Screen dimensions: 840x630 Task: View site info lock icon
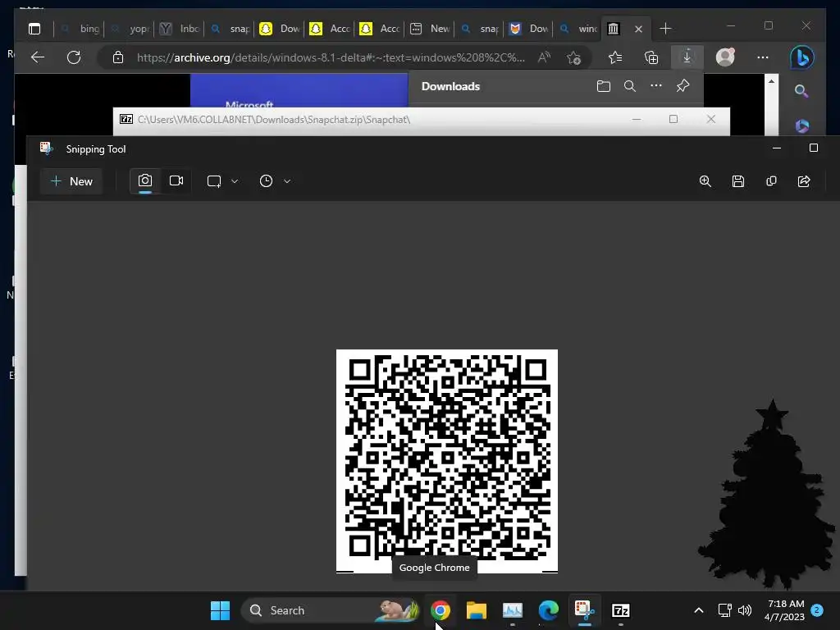[118, 57]
